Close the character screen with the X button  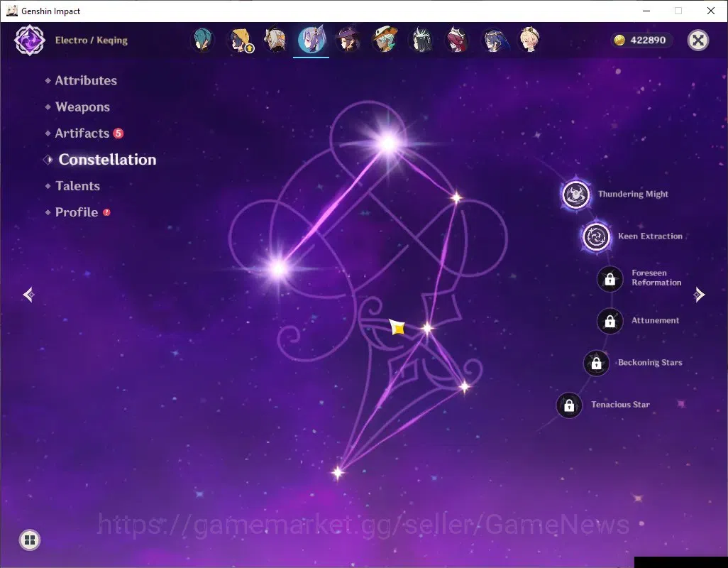tap(697, 40)
